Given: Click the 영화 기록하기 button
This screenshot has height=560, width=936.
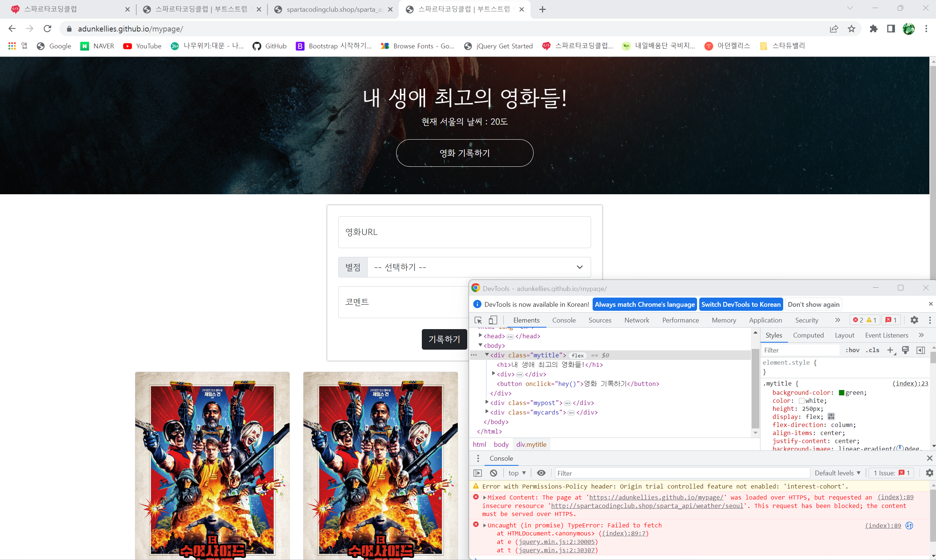Looking at the screenshot, I should 464,153.
